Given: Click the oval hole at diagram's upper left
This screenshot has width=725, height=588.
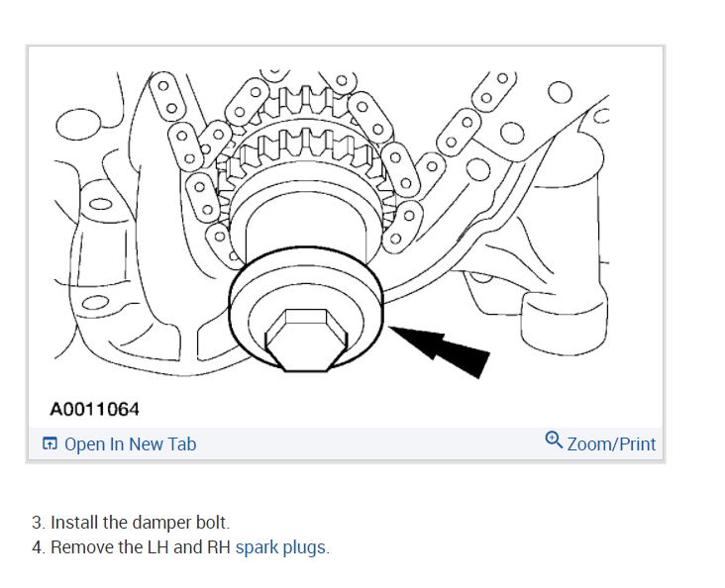Looking at the screenshot, I should (78, 125).
